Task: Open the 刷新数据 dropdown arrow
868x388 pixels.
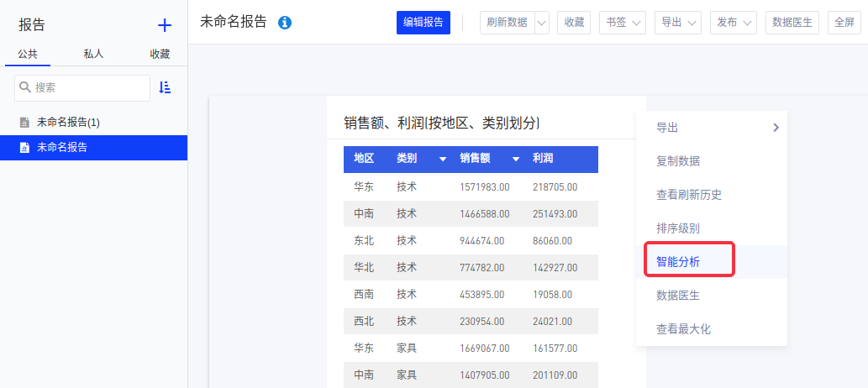Action: 541,23
